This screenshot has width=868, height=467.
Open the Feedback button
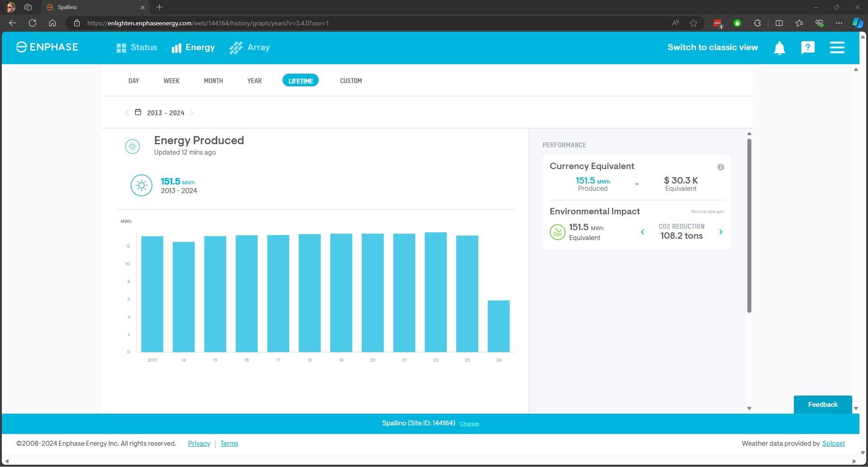(x=822, y=405)
